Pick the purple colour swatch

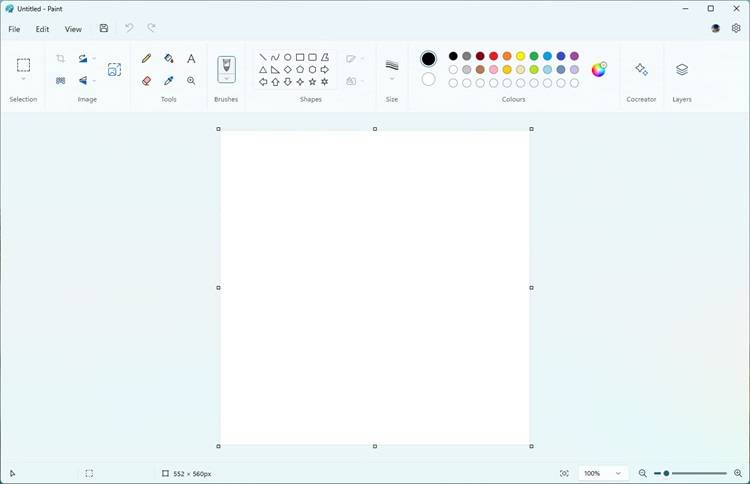574,56
